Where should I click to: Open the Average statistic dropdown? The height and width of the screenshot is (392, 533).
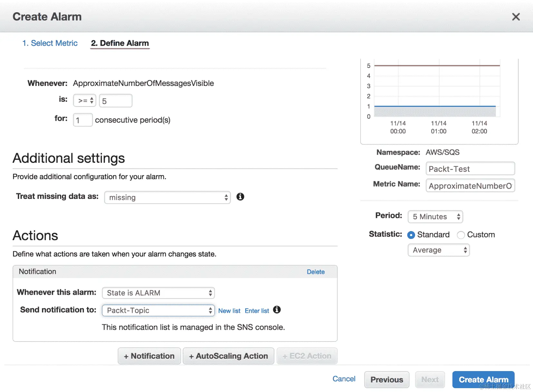439,250
